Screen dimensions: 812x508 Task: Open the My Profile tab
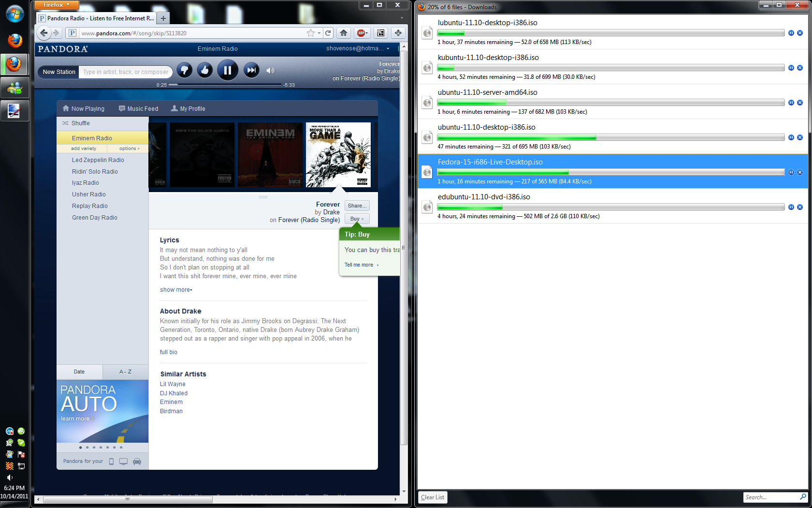[188, 109]
